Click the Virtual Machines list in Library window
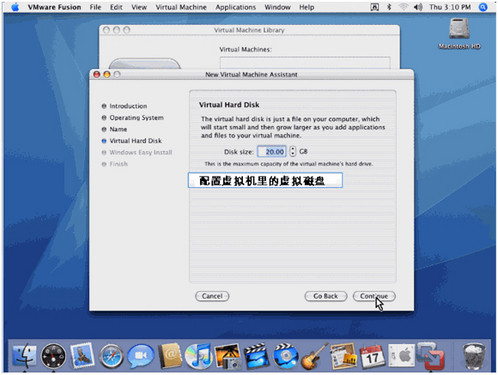The height and width of the screenshot is (375, 498). click(305, 63)
